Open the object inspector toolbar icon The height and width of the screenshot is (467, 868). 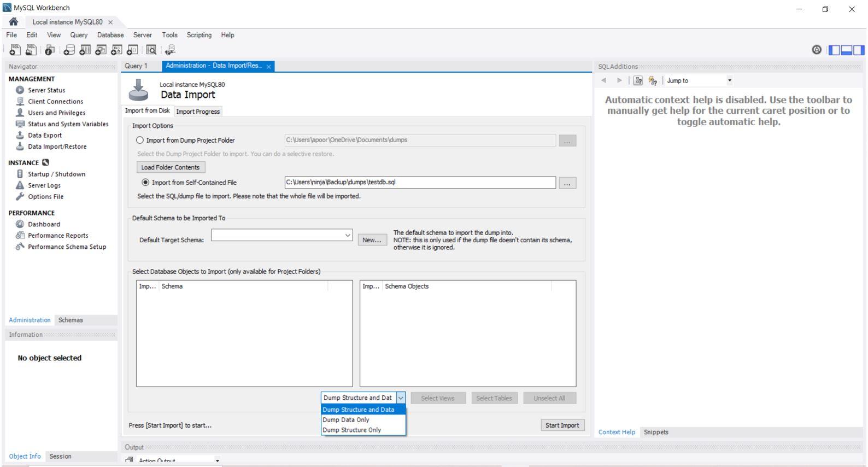pos(50,50)
